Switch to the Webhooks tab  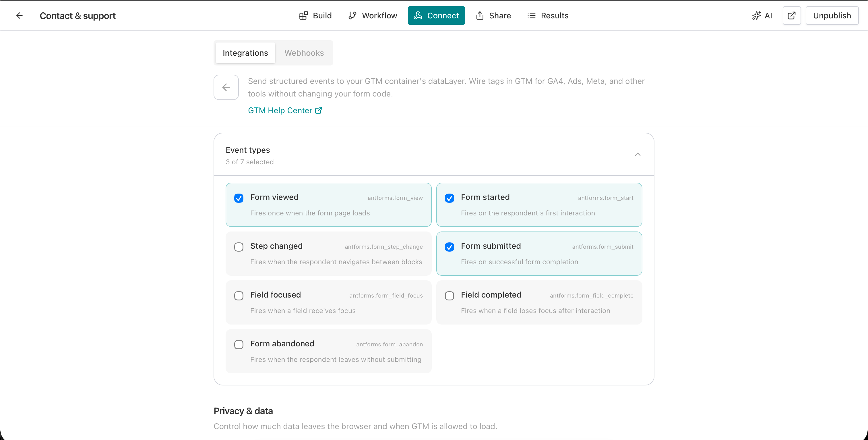304,53
